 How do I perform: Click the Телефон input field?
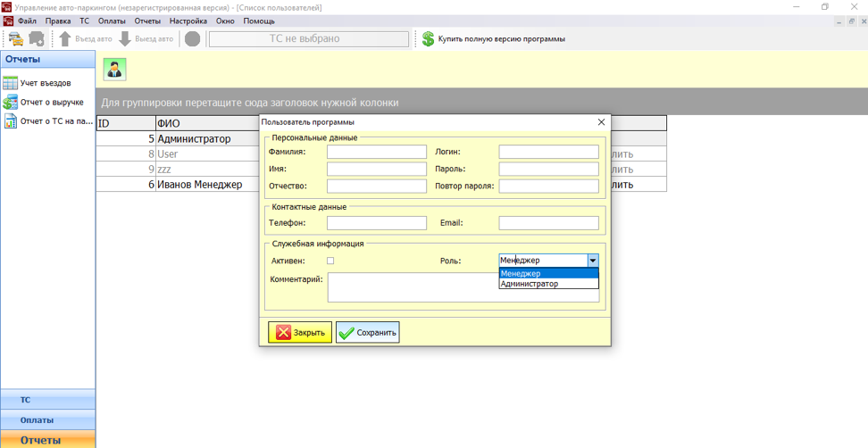coord(377,223)
